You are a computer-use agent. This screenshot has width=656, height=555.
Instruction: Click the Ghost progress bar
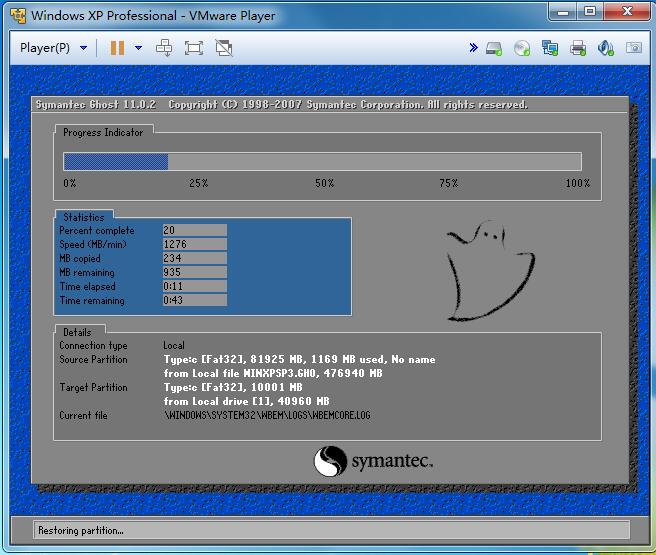click(x=322, y=161)
